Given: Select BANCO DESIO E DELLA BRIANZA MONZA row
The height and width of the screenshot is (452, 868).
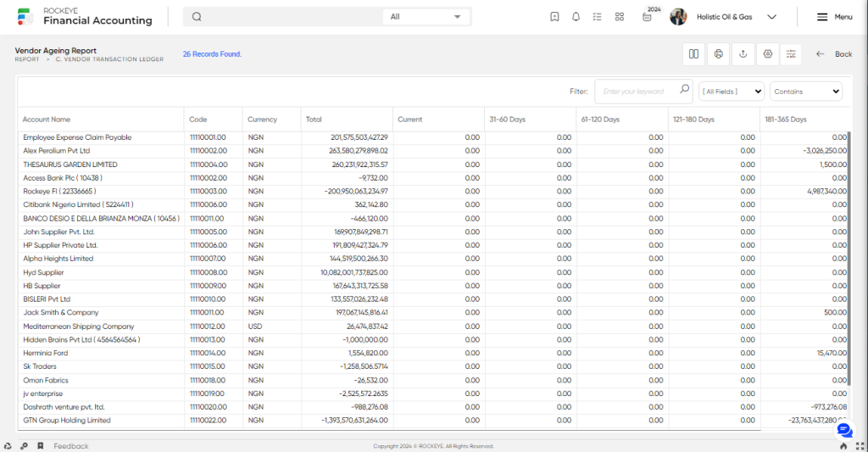Looking at the screenshot, I should [x=433, y=218].
